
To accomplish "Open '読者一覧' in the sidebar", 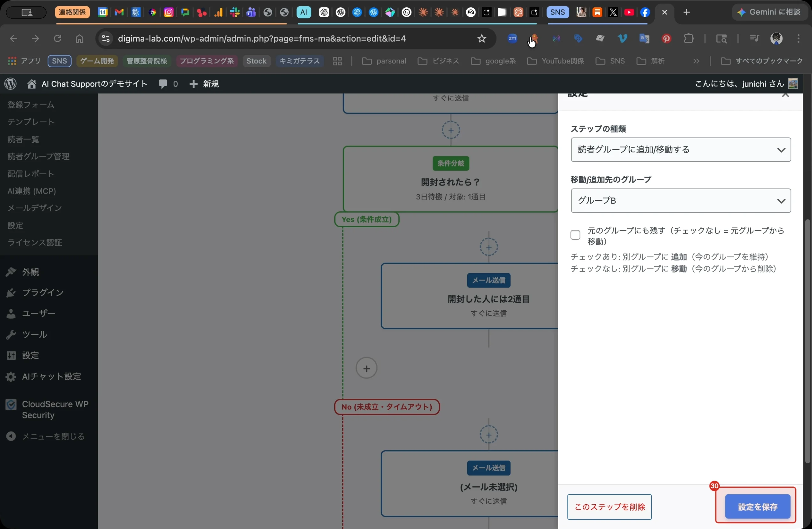I will pyautogui.click(x=23, y=139).
